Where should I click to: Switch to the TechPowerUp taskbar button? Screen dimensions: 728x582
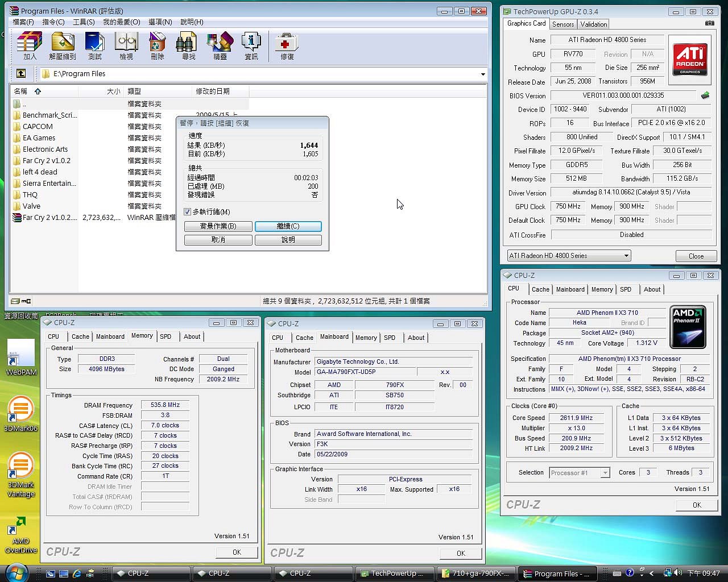pyautogui.click(x=395, y=573)
